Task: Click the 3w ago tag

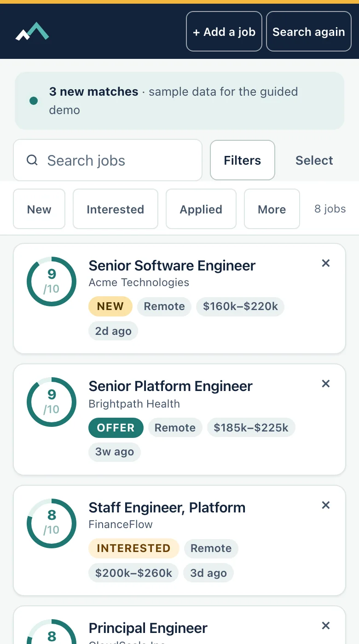Action: 115,452
